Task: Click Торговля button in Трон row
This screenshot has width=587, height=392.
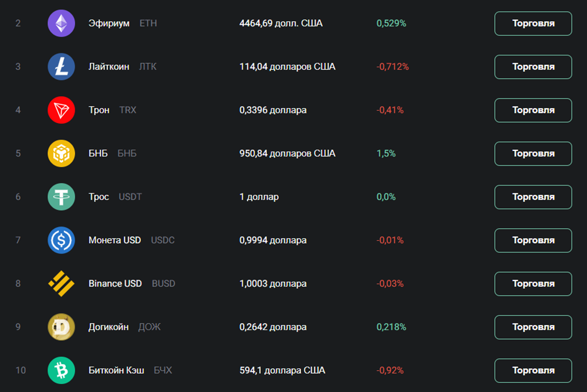Action: coord(533,110)
